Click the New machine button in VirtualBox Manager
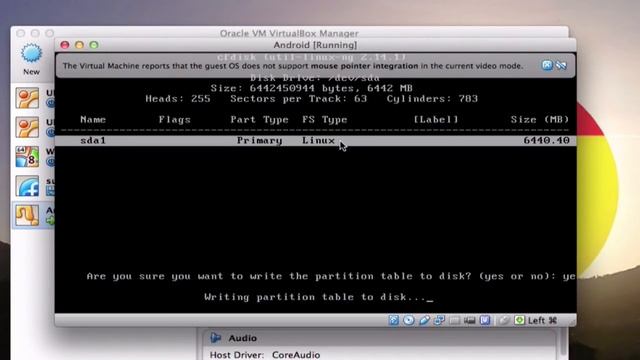 point(31,59)
